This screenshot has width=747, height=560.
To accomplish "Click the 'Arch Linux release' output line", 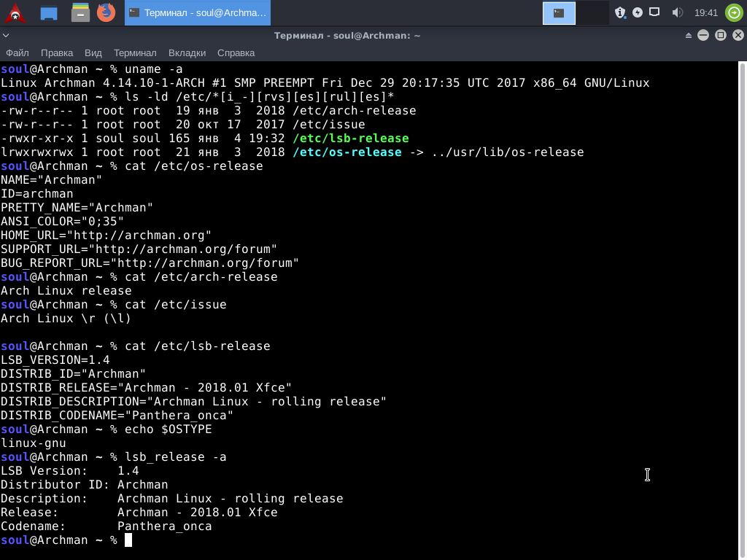I will coord(66,290).
